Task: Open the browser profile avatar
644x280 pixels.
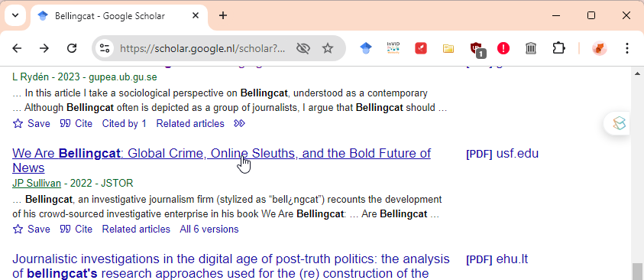Action: pyautogui.click(x=599, y=48)
